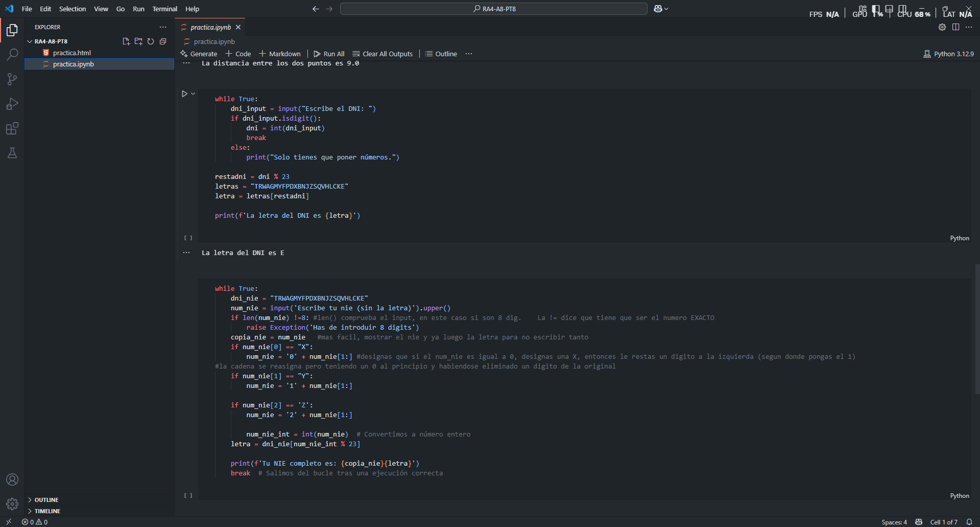Expand the TIMELINE section
Image resolution: width=980 pixels, height=527 pixels.
tap(100, 511)
